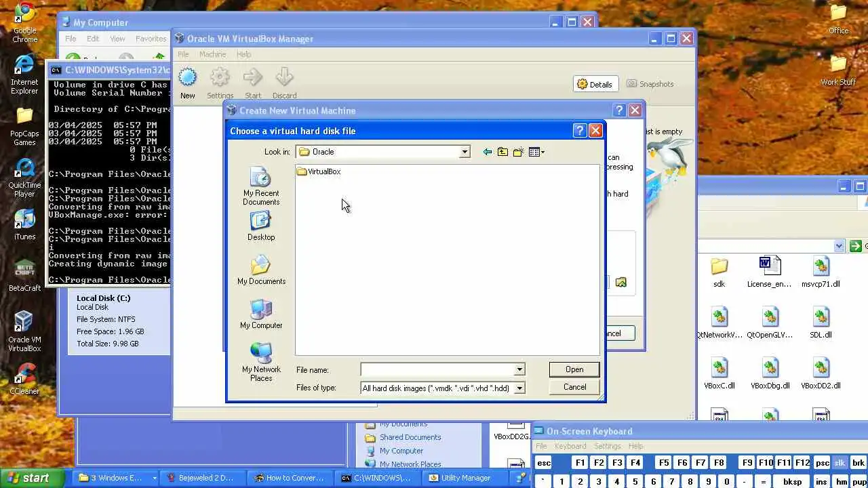Viewport: 868px width, 488px height.
Task: Select msvcp71.dll file
Action: (x=821, y=272)
